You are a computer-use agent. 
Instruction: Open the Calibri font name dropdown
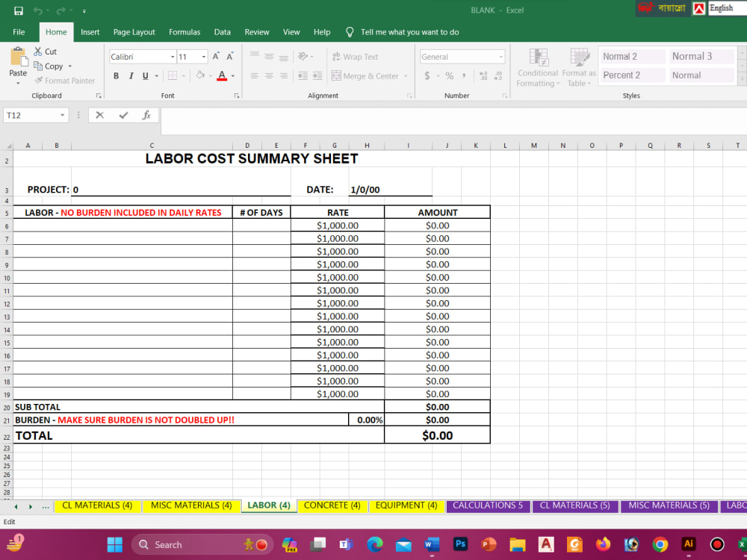173,57
